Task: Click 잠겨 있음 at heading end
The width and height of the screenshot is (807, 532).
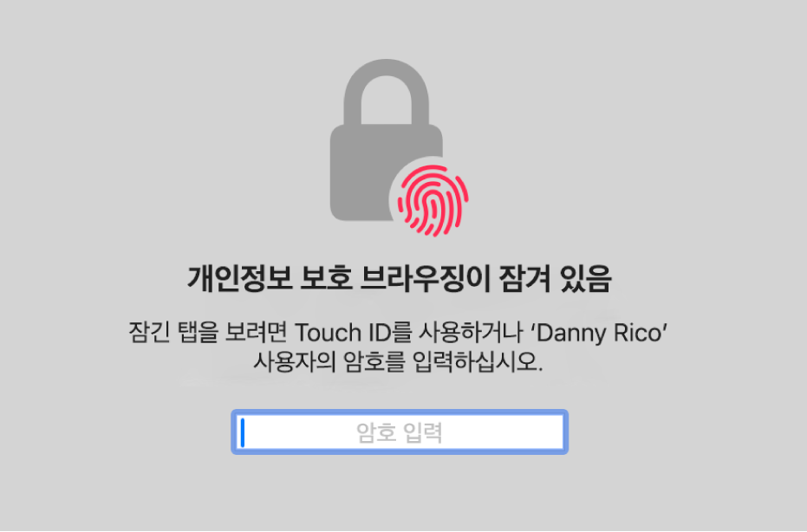Action: [x=556, y=279]
